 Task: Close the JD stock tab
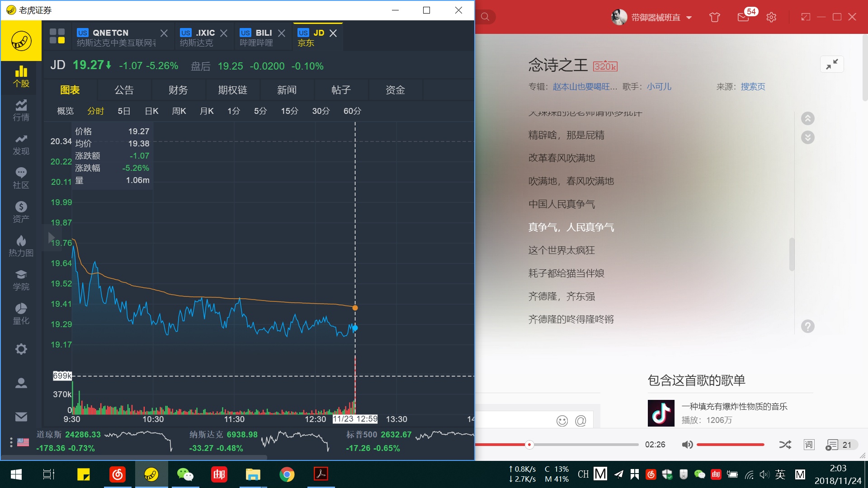click(333, 33)
